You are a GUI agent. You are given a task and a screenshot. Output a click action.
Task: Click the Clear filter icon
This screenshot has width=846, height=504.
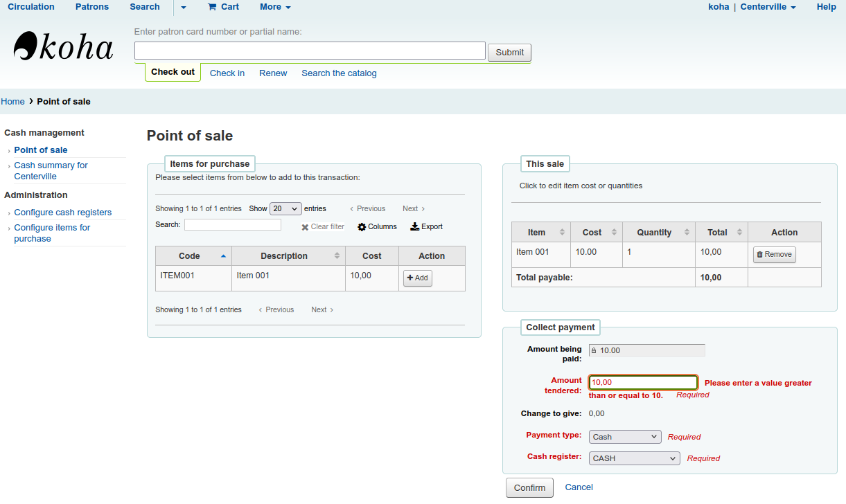[306, 227]
